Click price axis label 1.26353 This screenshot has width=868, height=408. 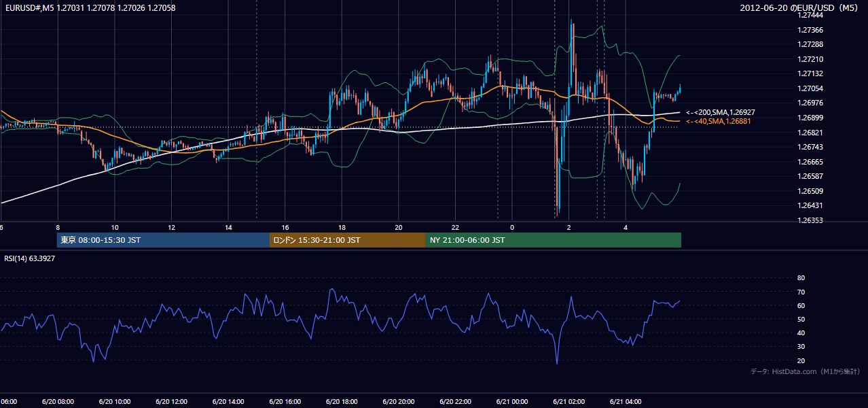pos(810,220)
